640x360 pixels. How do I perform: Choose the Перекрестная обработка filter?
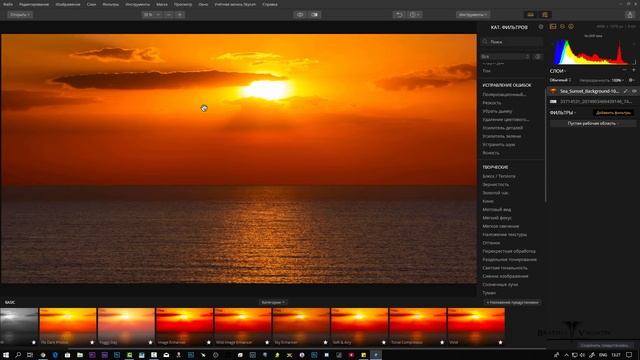click(x=509, y=251)
